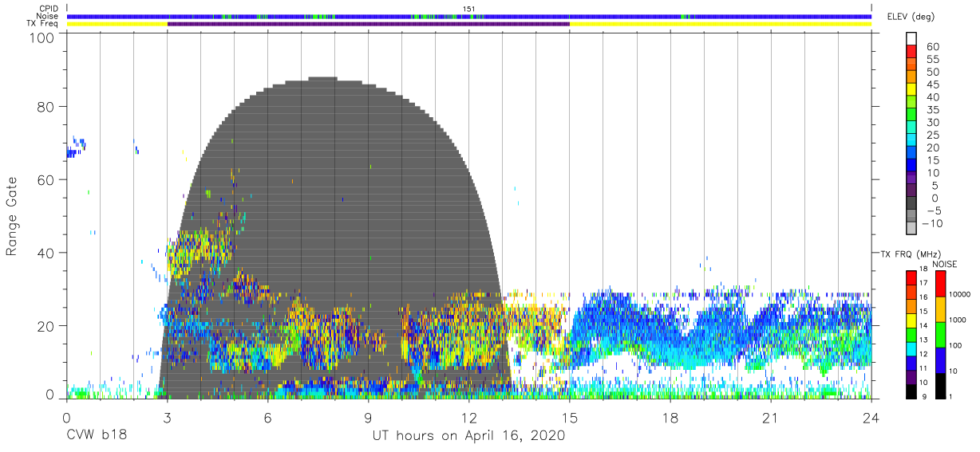The height and width of the screenshot is (452, 980).
Task: Click NOISE colorbar label '1'
Action: pyautogui.click(x=952, y=396)
